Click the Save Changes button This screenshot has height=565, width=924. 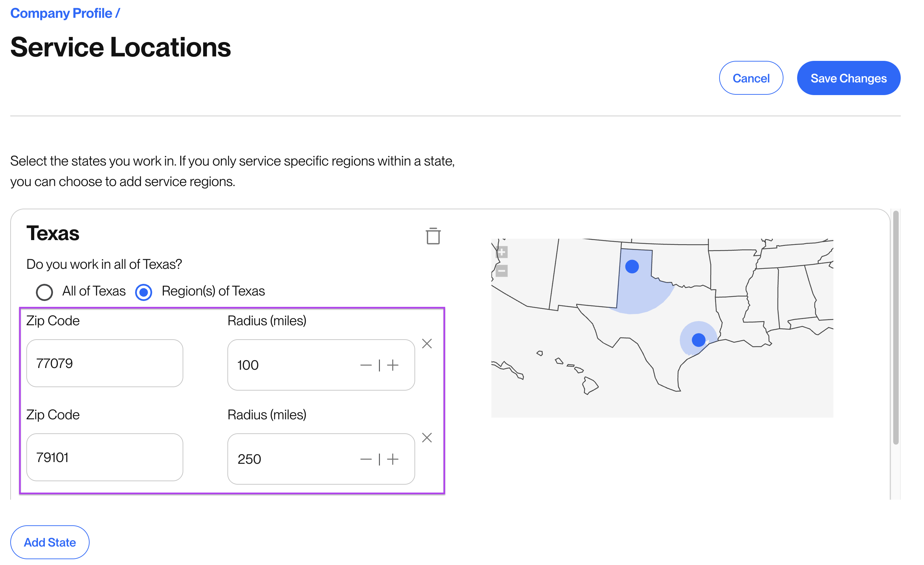pos(848,78)
